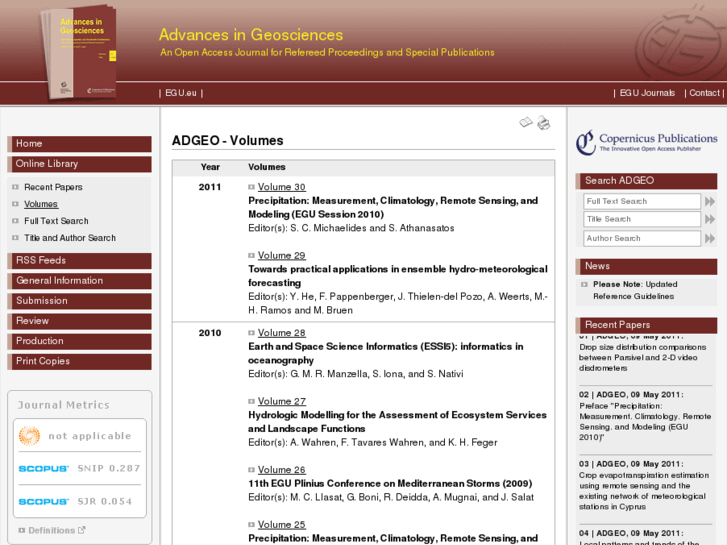Follow the EGU.eu header link

pos(181,93)
